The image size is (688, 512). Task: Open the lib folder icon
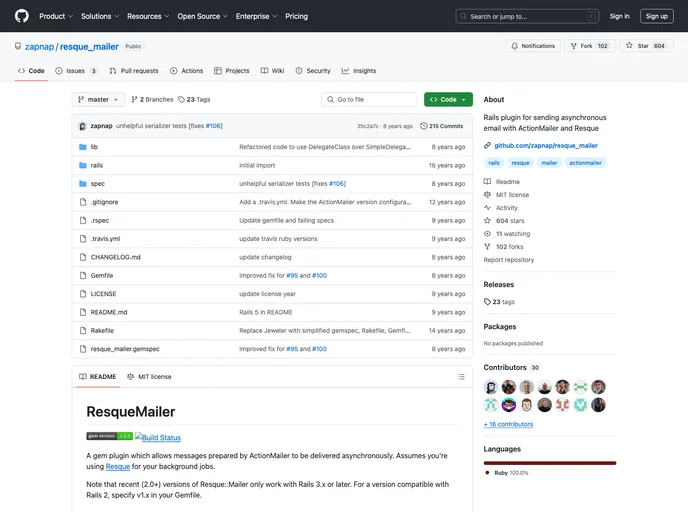pyautogui.click(x=82, y=147)
